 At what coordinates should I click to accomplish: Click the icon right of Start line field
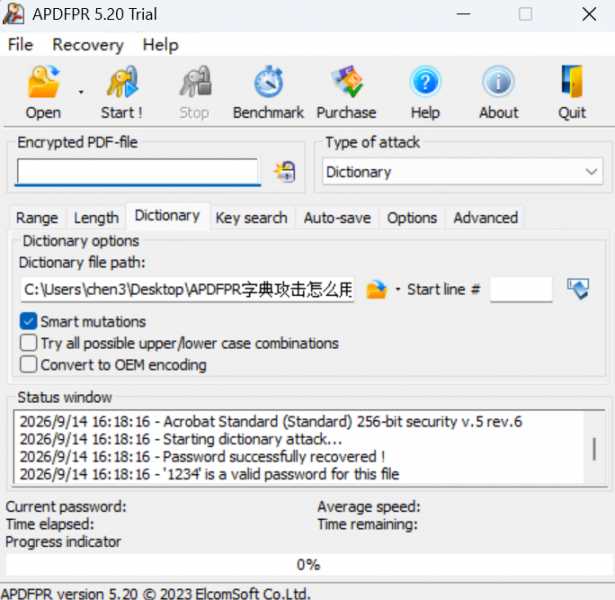pyautogui.click(x=578, y=289)
